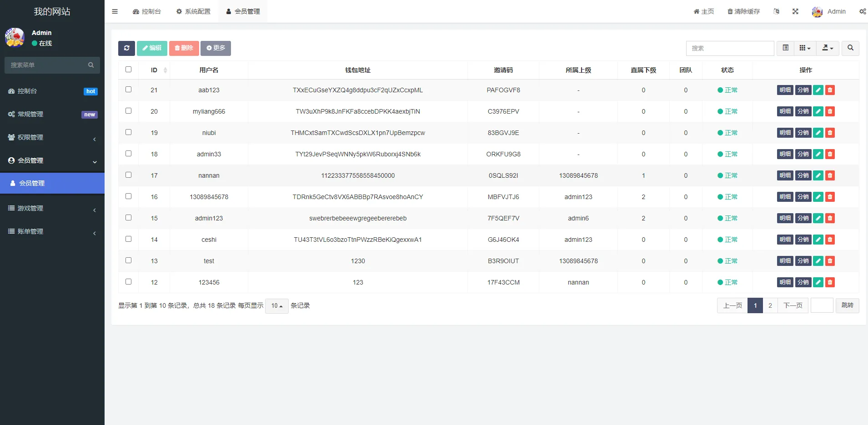Viewport: 868px width, 425px height.
Task: Open the page size dropdown showing 10
Action: point(276,306)
